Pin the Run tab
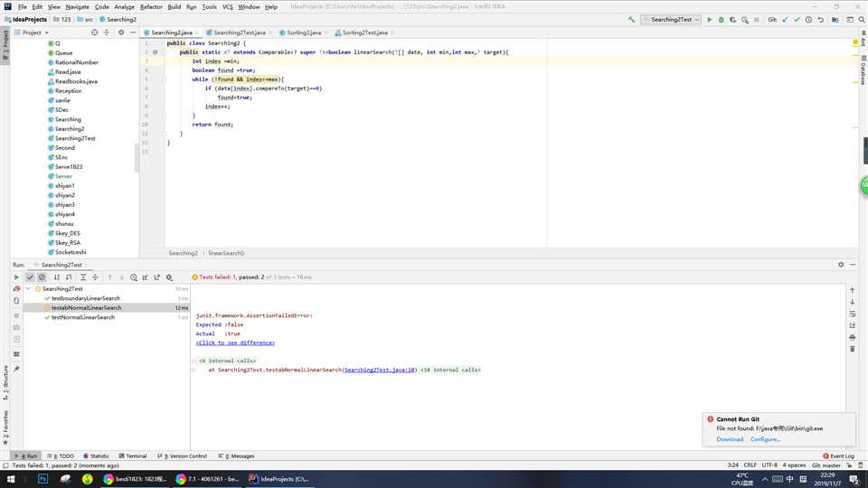This screenshot has width=868, height=488. (x=16, y=369)
